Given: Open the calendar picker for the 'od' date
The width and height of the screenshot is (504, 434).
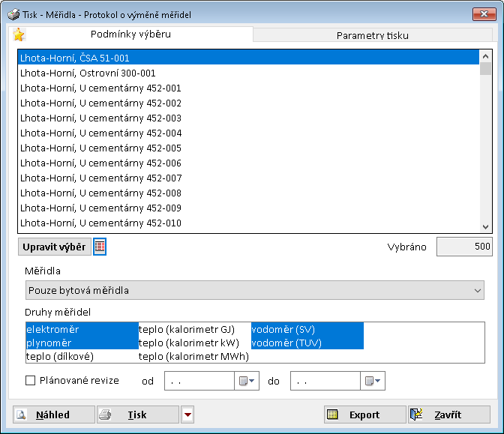Looking at the screenshot, I should tap(247, 382).
